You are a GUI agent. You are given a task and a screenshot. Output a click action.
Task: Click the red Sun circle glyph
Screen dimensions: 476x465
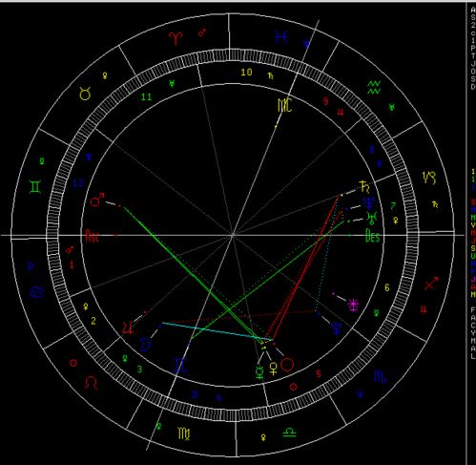(x=287, y=365)
